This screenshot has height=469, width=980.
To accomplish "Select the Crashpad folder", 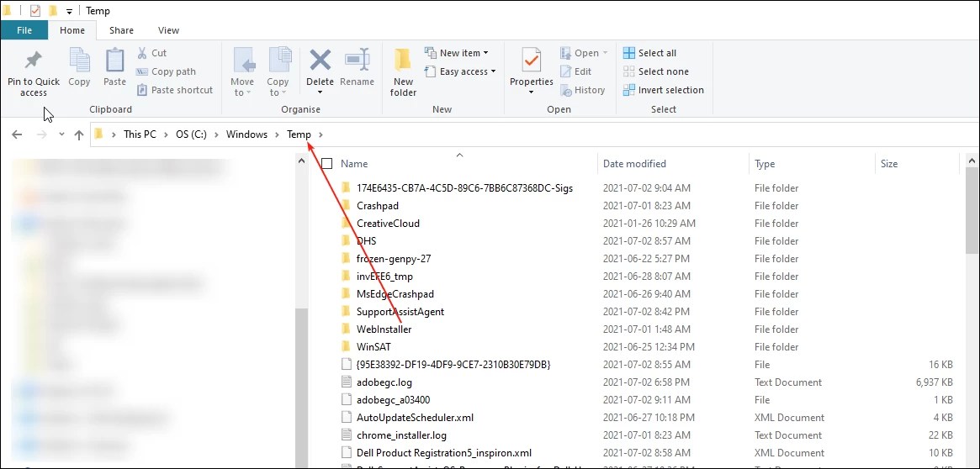I will [x=378, y=205].
